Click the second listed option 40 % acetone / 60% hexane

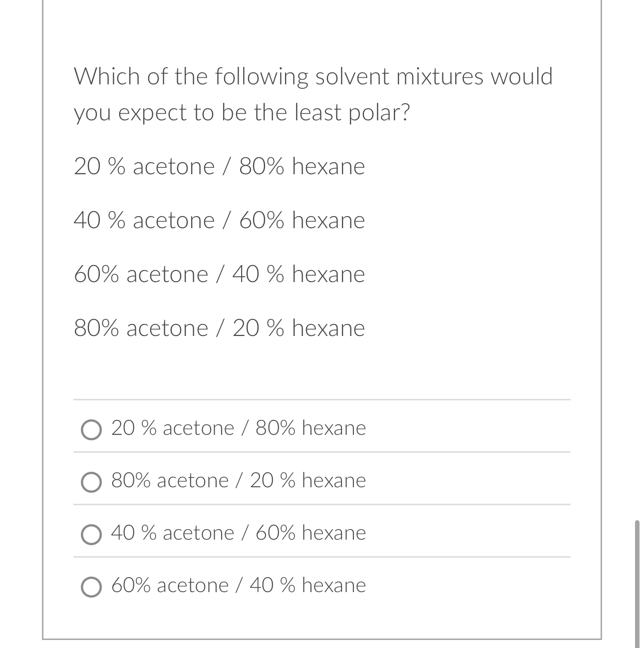tap(219, 220)
